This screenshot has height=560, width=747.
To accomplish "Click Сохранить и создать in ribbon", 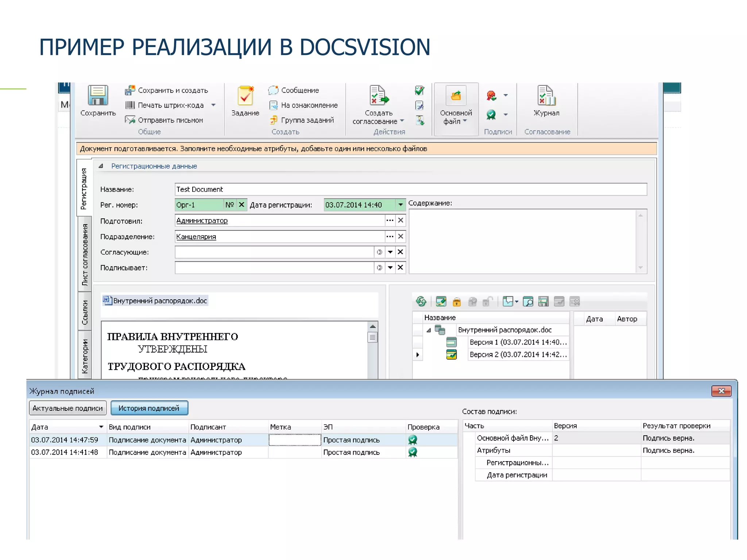I will 167,90.
